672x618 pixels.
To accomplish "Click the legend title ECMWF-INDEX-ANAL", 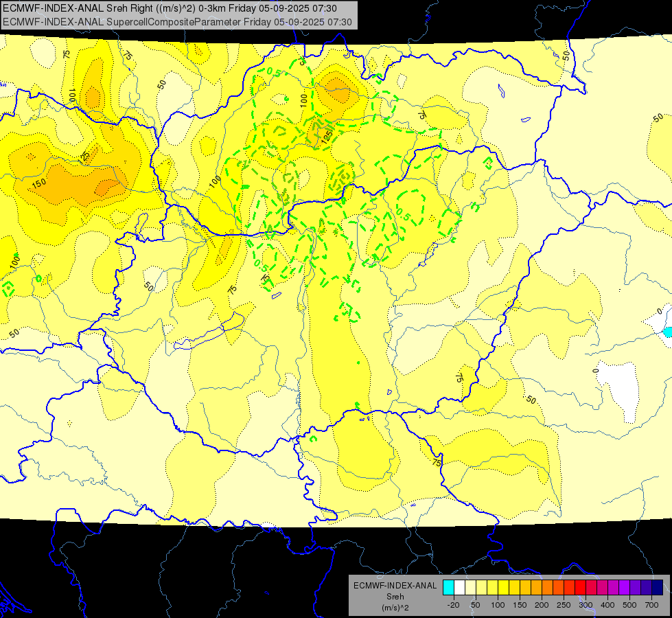I will [395, 586].
